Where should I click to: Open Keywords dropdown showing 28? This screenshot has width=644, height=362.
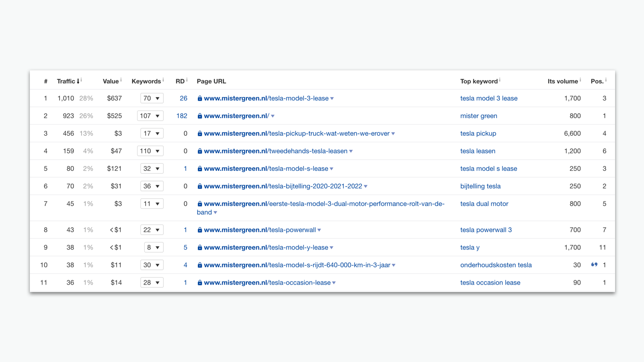click(x=152, y=283)
